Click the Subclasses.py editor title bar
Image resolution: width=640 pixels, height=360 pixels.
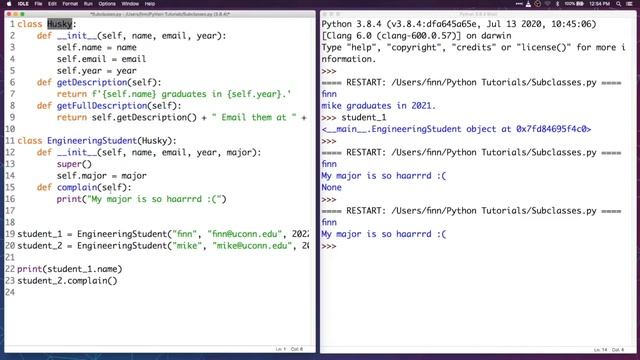[x=160, y=14]
